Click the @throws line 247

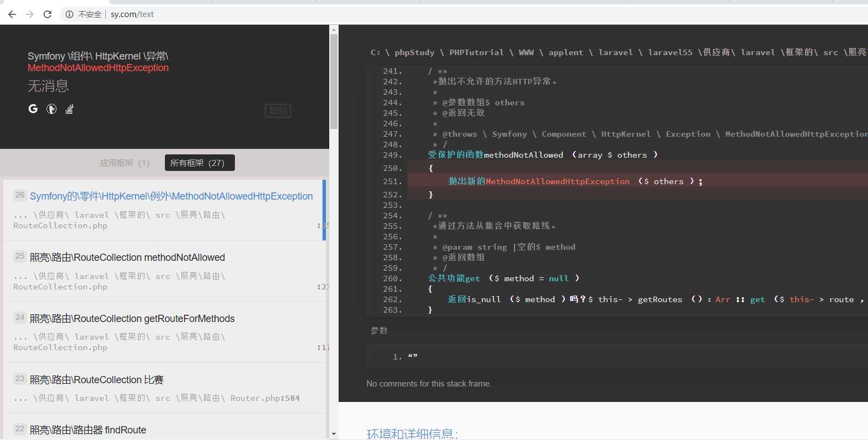pyautogui.click(x=650, y=134)
